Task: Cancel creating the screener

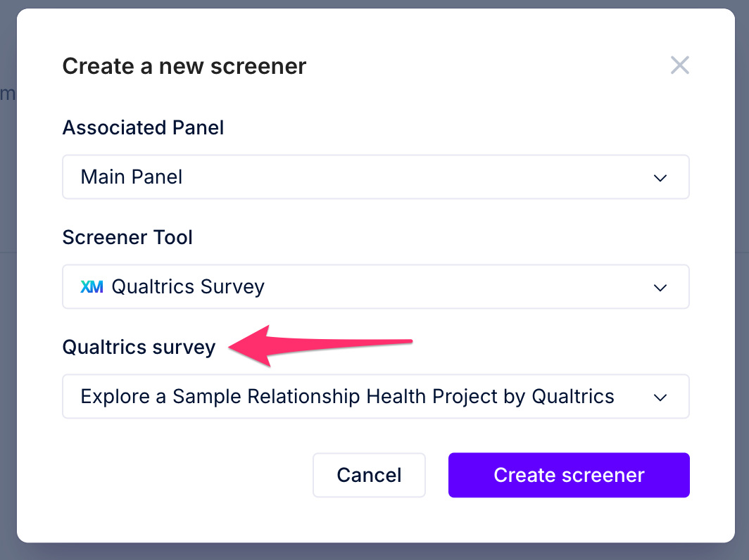Action: coord(369,475)
